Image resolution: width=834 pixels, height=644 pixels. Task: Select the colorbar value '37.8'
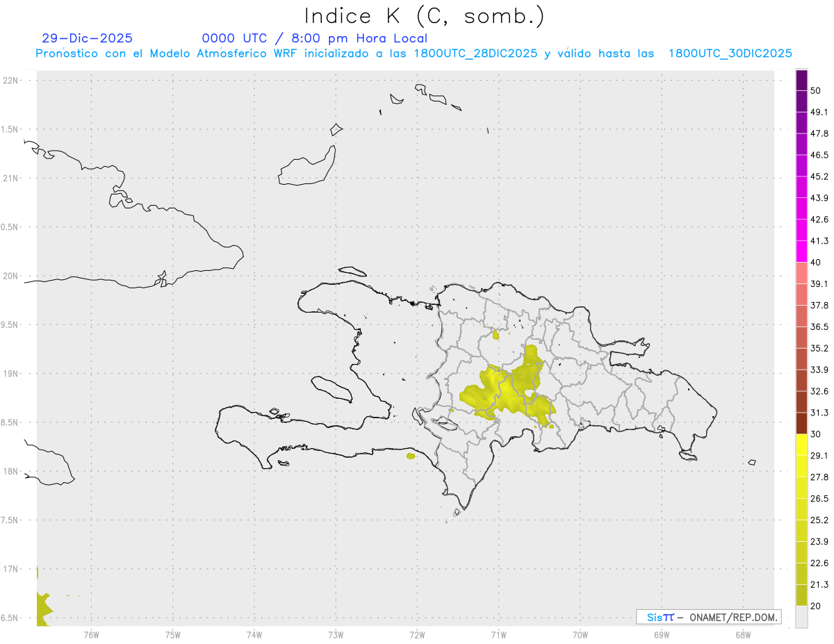pos(819,305)
